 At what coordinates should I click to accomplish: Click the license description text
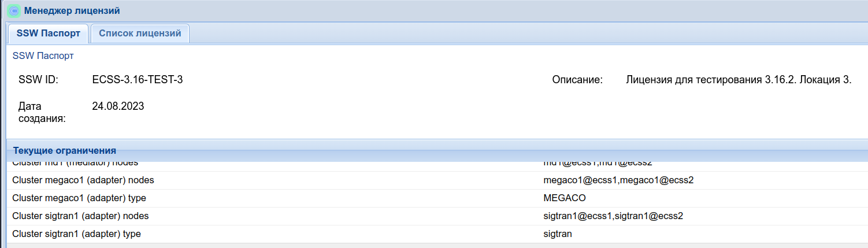pyautogui.click(x=739, y=80)
